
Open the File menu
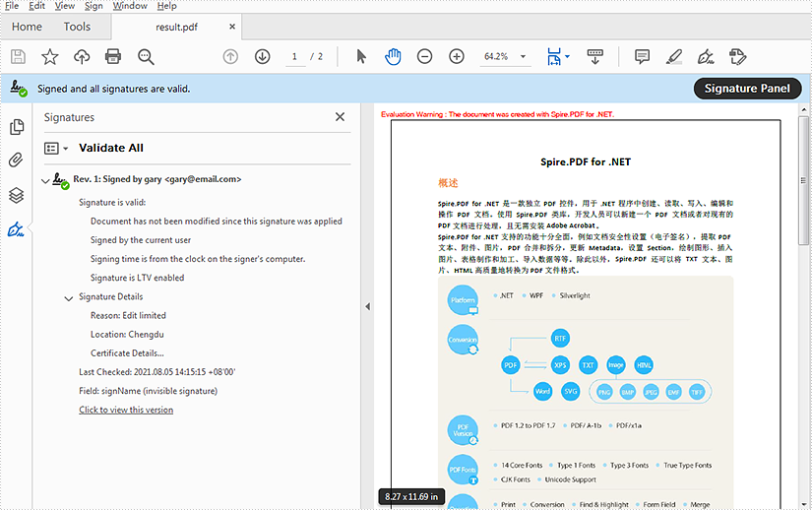click(12, 6)
